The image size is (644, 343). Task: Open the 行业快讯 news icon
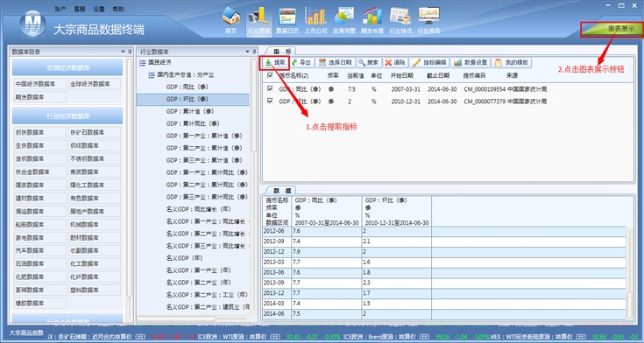point(400,20)
